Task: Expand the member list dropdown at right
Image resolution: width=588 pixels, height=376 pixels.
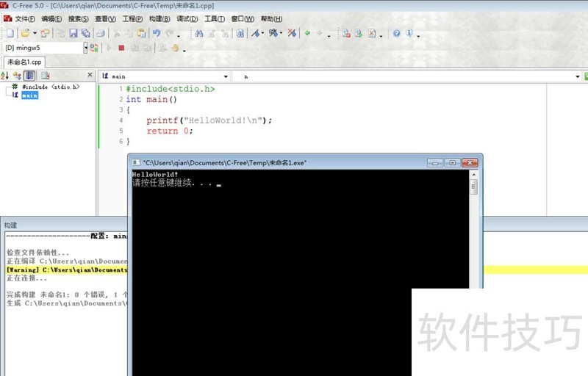Action: [578, 76]
